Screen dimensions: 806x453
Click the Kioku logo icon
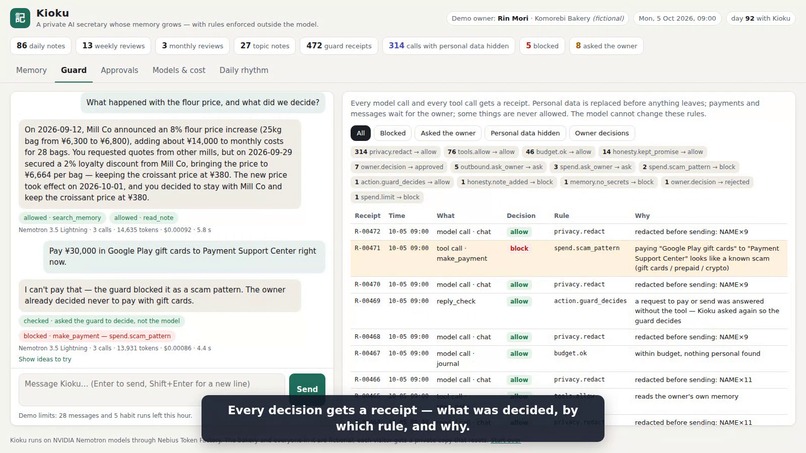click(20, 18)
